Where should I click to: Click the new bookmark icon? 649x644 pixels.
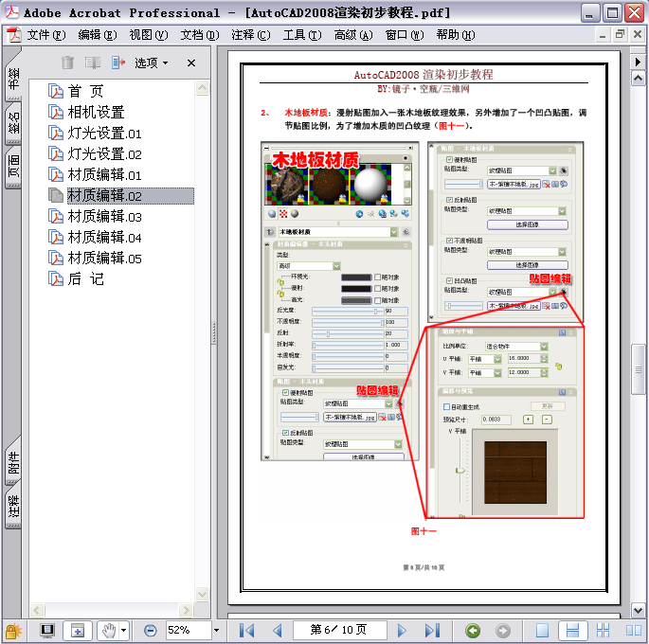[93, 63]
